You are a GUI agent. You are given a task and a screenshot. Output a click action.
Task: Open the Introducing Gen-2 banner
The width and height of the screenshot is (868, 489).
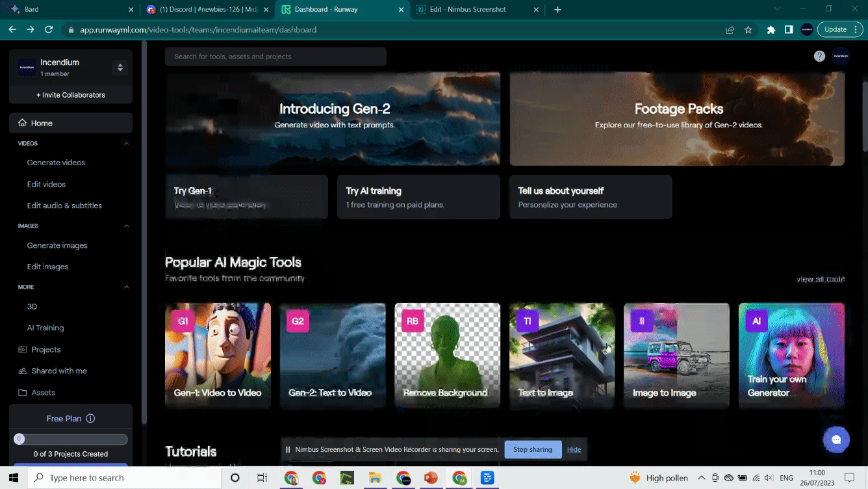tap(333, 119)
